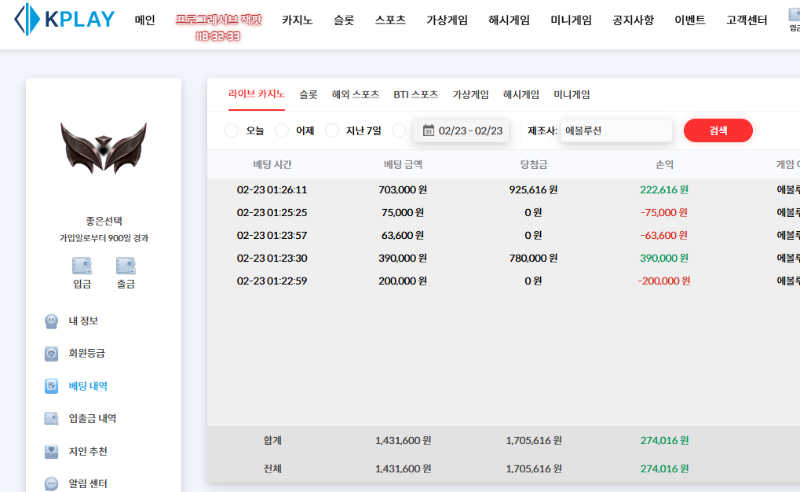Switch to the 라이브 카지노 tab

coord(256,94)
